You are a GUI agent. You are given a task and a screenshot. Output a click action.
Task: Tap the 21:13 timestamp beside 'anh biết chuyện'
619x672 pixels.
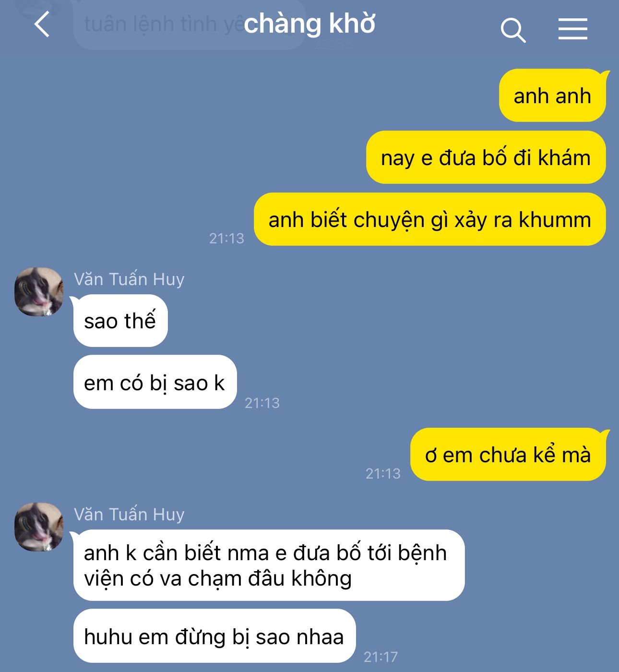tap(226, 238)
